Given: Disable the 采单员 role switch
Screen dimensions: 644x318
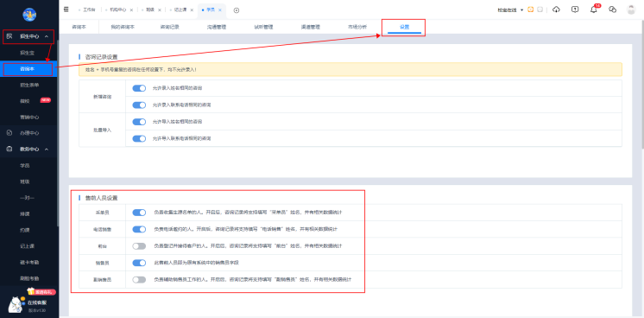Looking at the screenshot, I should point(139,213).
